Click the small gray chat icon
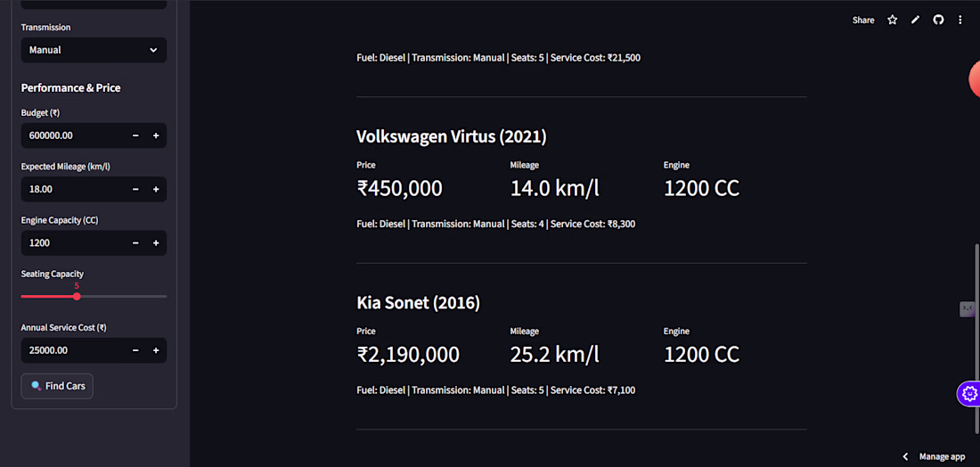The image size is (980, 467). [x=968, y=309]
